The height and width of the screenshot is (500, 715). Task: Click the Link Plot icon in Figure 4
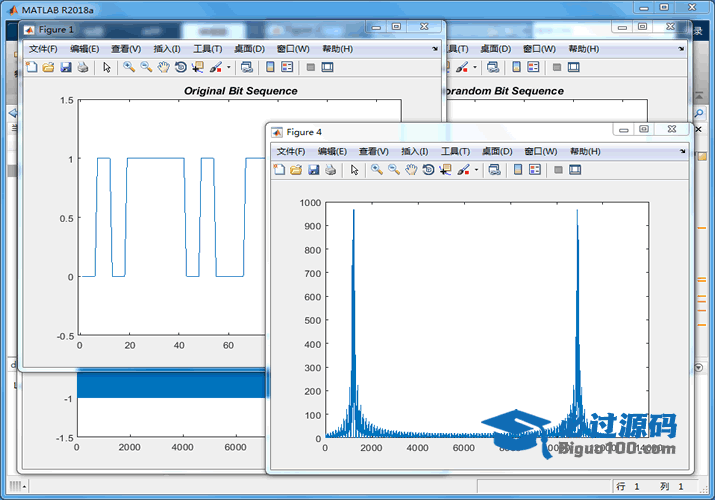(x=494, y=170)
